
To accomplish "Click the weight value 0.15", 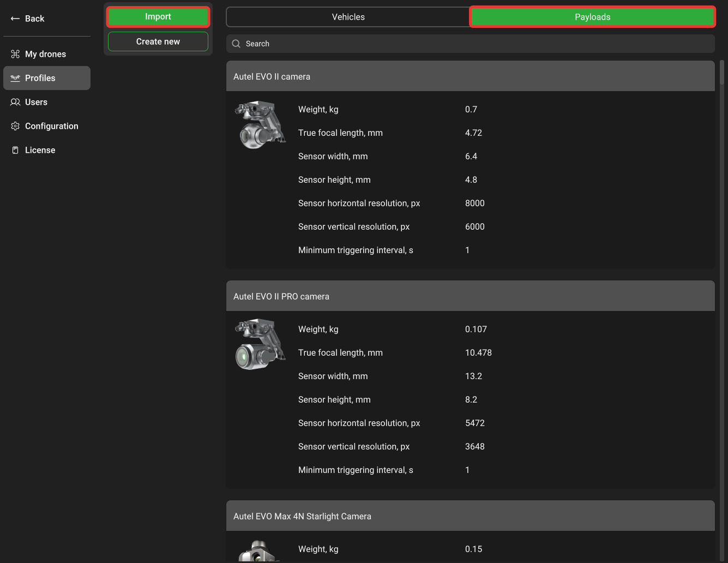I will (473, 549).
